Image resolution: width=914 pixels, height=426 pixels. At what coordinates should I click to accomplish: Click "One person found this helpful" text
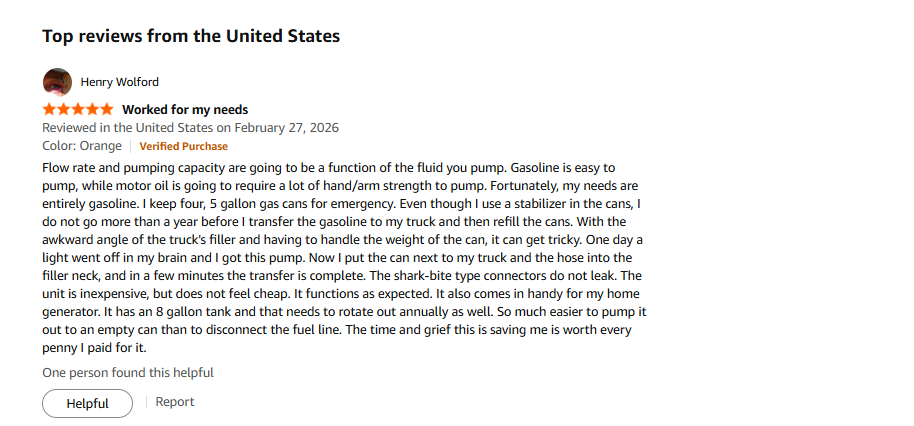pos(128,373)
